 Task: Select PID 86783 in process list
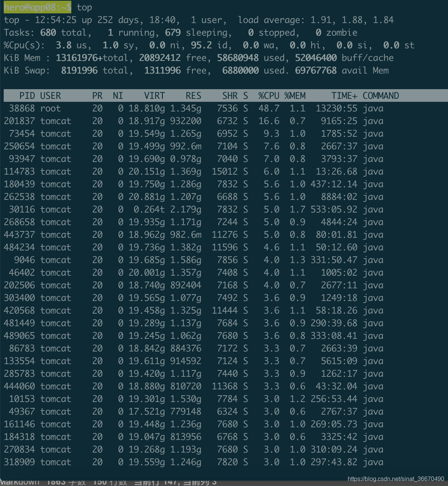(x=22, y=348)
